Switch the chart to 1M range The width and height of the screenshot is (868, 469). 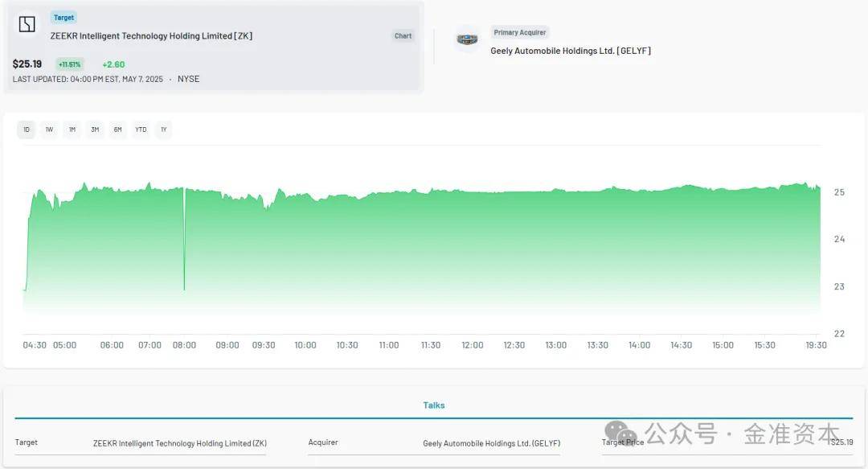pyautogui.click(x=72, y=130)
